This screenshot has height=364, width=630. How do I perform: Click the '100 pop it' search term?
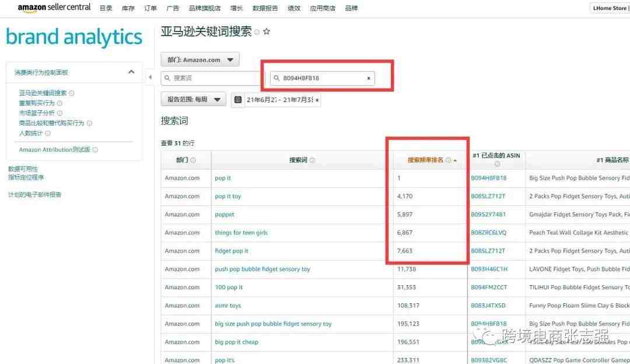pyautogui.click(x=229, y=287)
